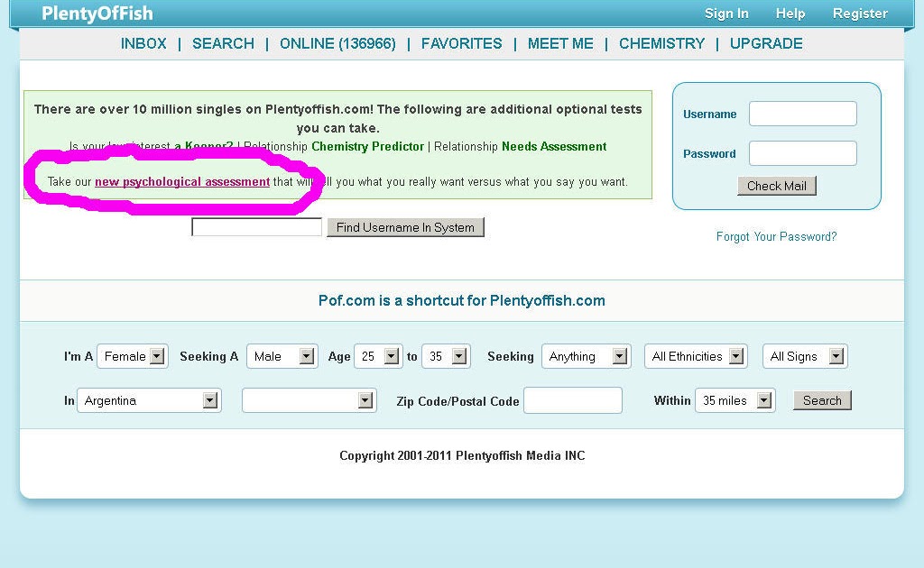The image size is (924, 568).
Task: Open the All Ethnicities dropdown
Action: point(696,356)
